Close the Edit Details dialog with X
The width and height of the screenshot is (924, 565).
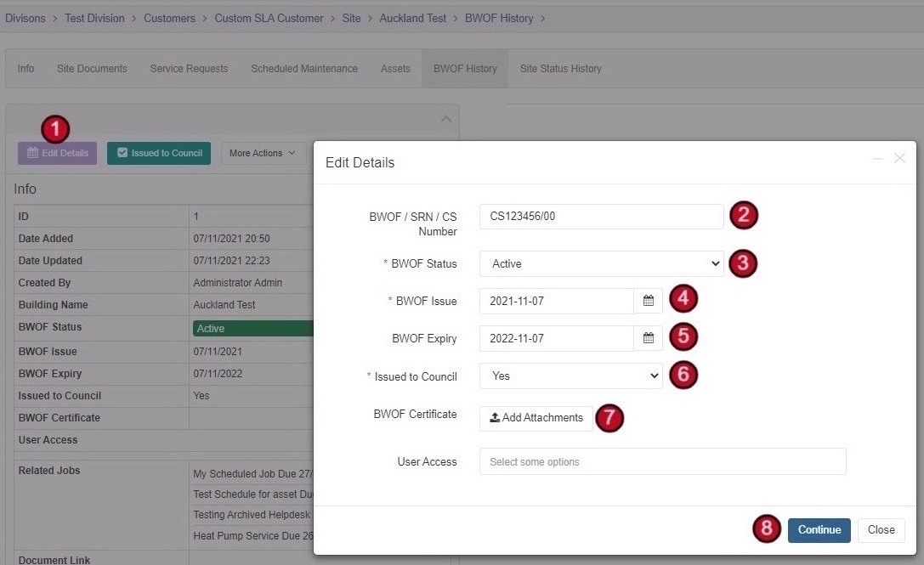click(x=899, y=158)
